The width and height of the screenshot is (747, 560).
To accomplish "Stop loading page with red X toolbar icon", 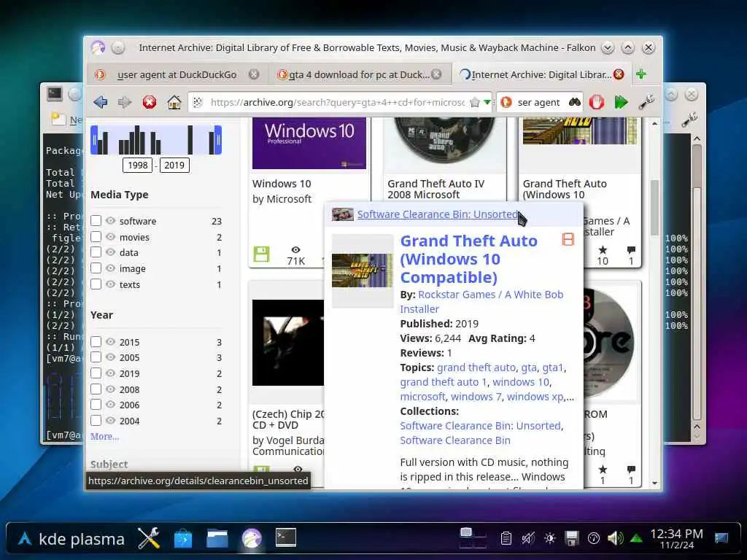I will tap(150, 102).
